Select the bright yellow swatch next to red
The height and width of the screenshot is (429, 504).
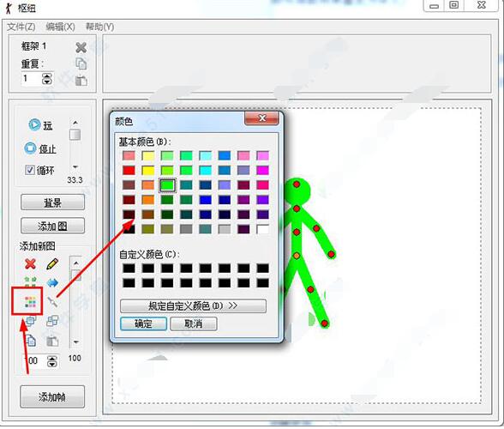(147, 170)
